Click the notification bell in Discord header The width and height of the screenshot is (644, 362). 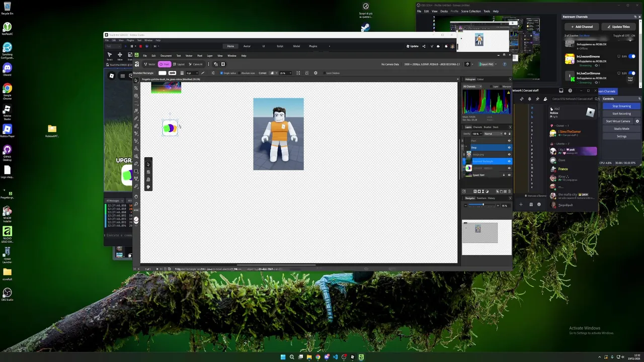(x=529, y=99)
